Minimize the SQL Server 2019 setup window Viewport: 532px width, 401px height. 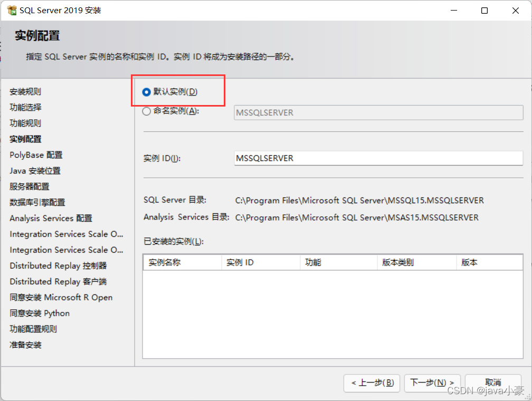pos(454,11)
